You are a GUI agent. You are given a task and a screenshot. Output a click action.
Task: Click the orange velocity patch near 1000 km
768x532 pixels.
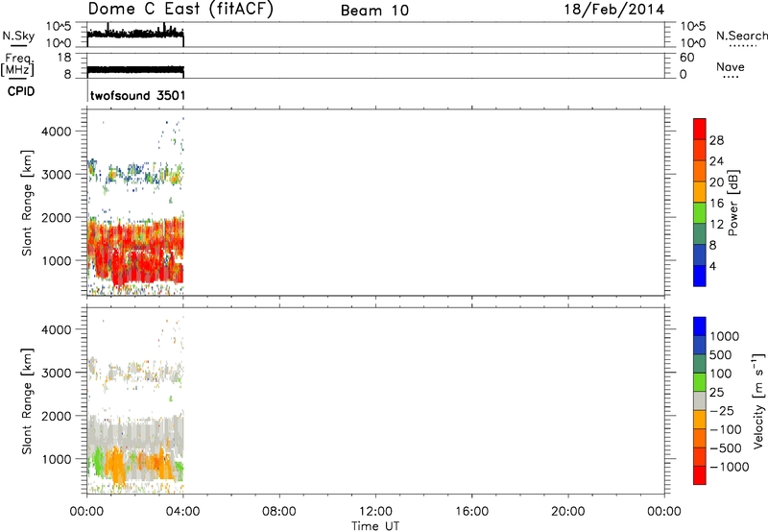[x=116, y=466]
